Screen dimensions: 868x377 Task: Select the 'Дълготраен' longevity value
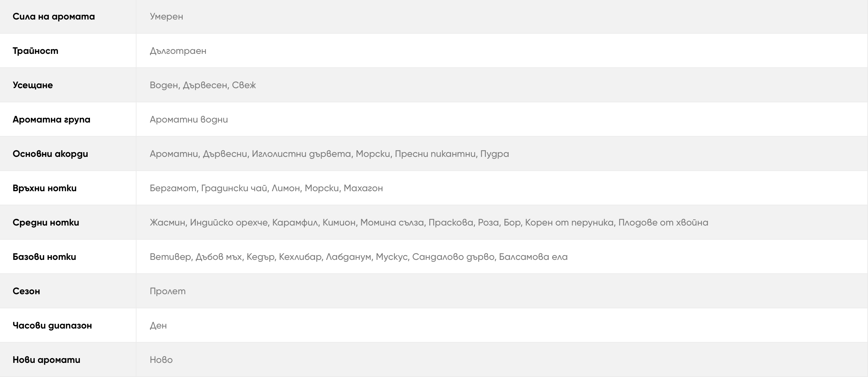[x=178, y=51]
